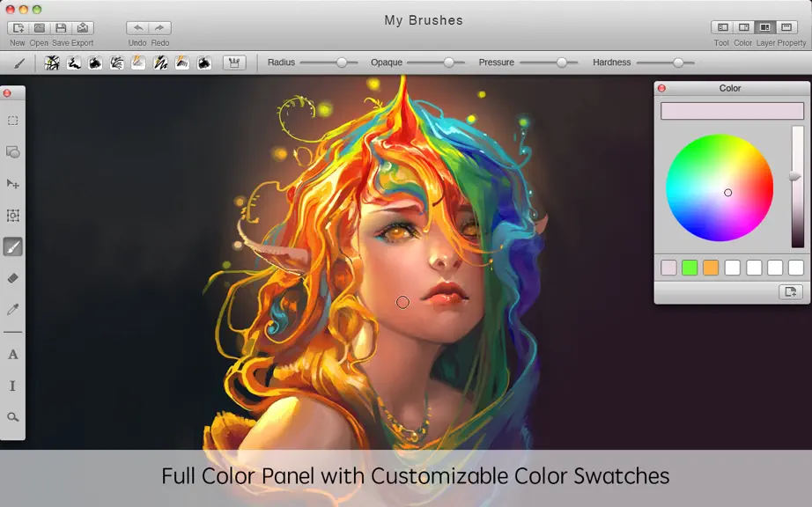Activate the move tool in left toolbox

point(13,184)
